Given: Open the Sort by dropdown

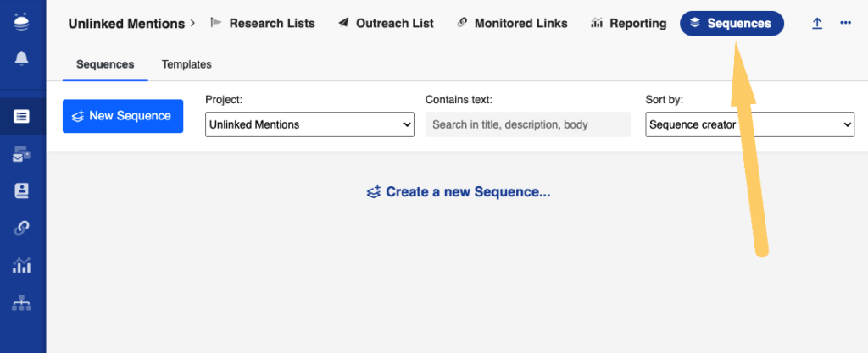Looking at the screenshot, I should pyautogui.click(x=749, y=124).
